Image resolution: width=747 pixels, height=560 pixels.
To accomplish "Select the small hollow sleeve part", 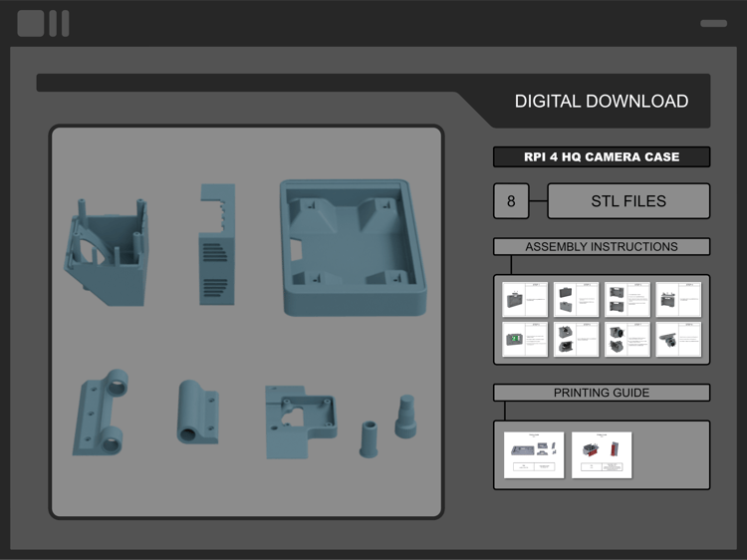I will click(x=369, y=439).
